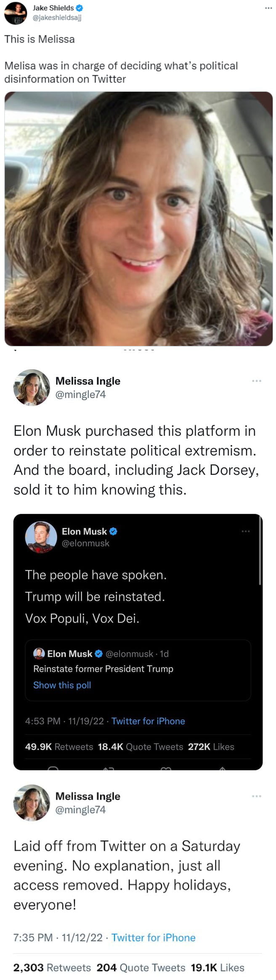View the 2,303 Retweets list

coord(52,967)
